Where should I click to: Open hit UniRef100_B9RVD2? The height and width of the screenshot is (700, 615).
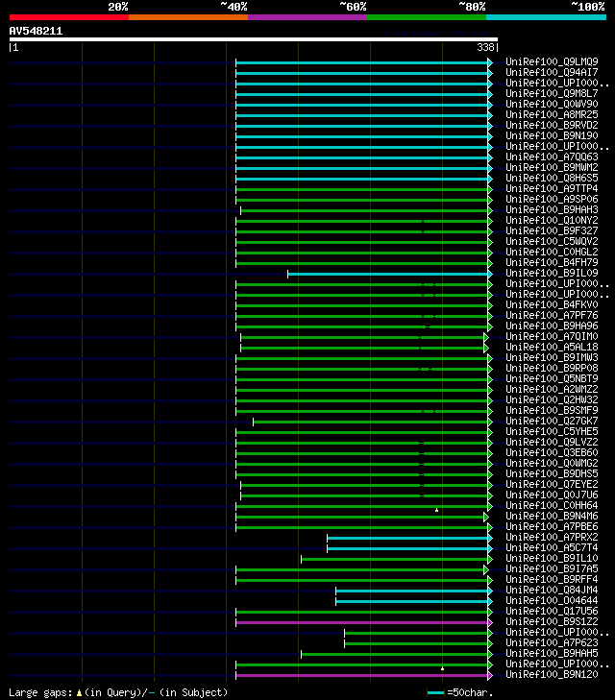tap(552, 125)
